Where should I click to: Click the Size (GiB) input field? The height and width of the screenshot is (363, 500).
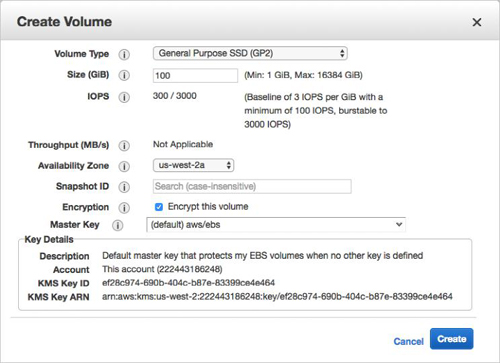[195, 76]
